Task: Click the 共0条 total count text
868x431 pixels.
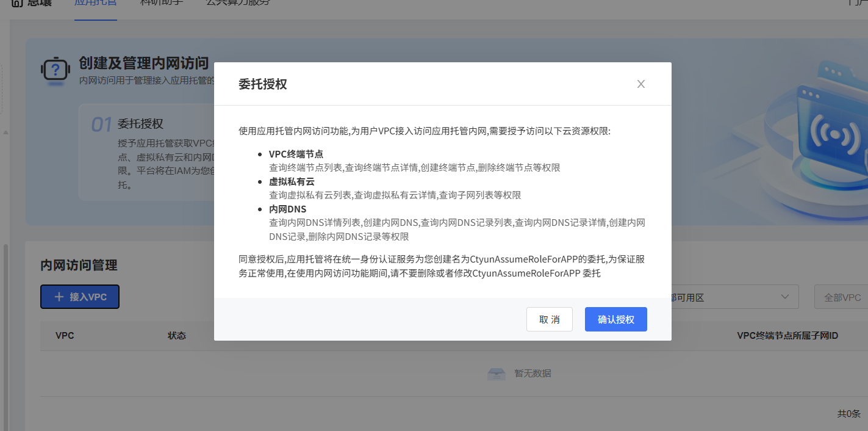Action: 848,414
